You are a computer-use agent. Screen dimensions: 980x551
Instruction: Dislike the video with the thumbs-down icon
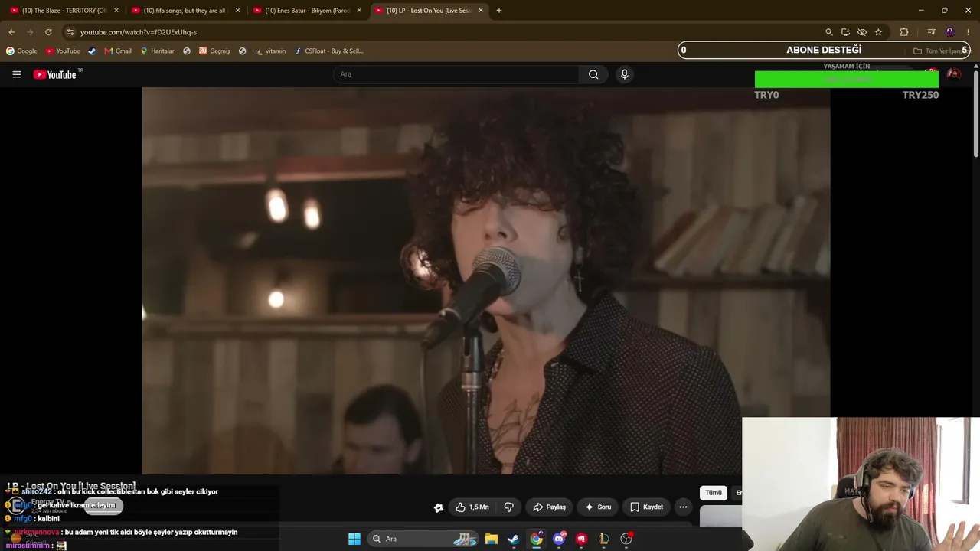coord(508,507)
